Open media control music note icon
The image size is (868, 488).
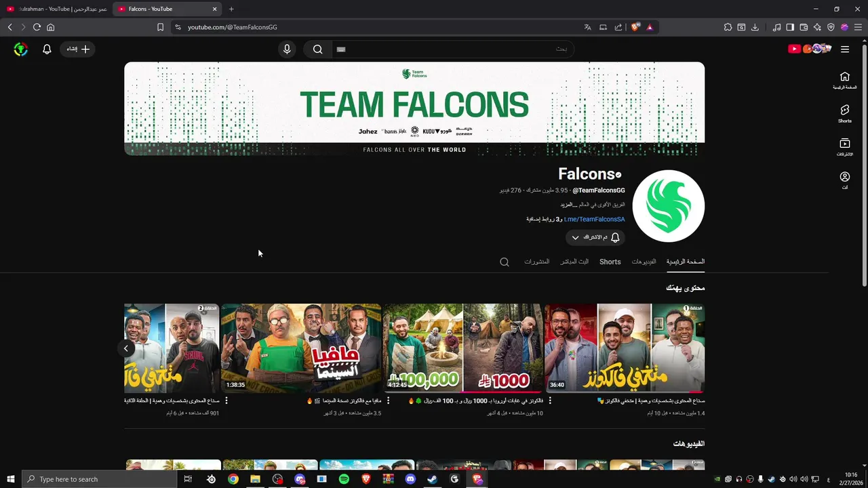coord(776,27)
